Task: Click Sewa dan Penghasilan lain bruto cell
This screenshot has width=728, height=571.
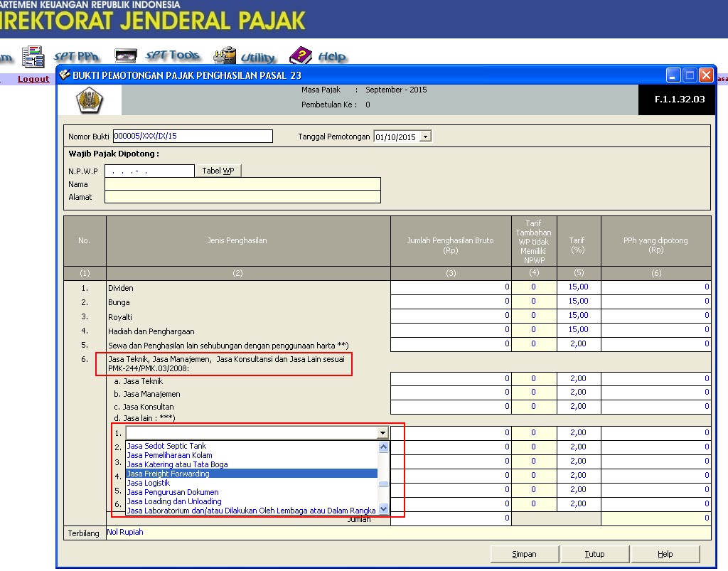Action: pyautogui.click(x=451, y=344)
